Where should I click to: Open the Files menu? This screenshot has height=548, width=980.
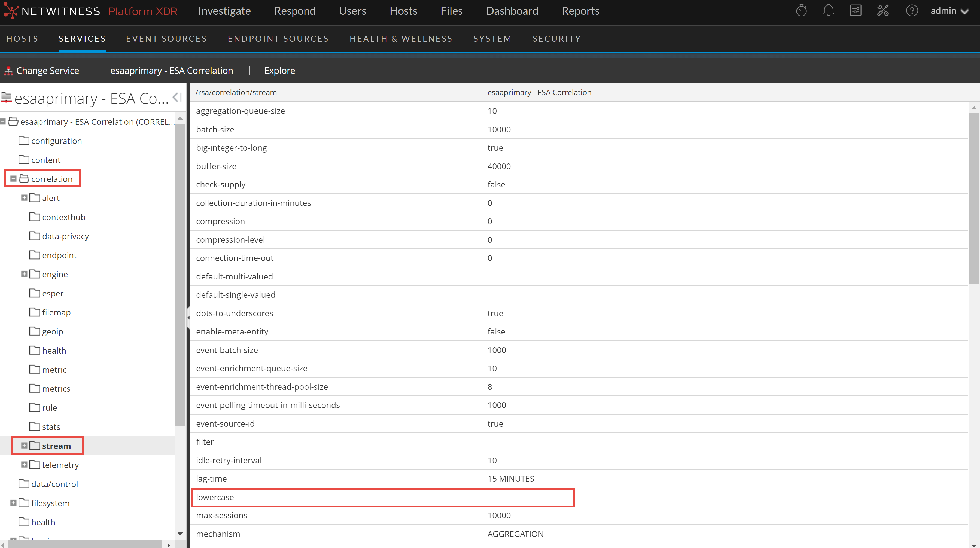(x=452, y=11)
